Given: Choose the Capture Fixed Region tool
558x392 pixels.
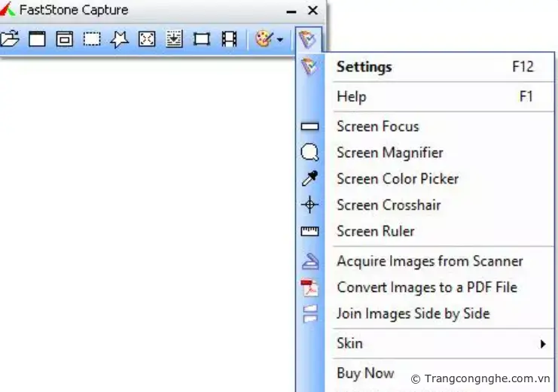Looking at the screenshot, I should 201,38.
